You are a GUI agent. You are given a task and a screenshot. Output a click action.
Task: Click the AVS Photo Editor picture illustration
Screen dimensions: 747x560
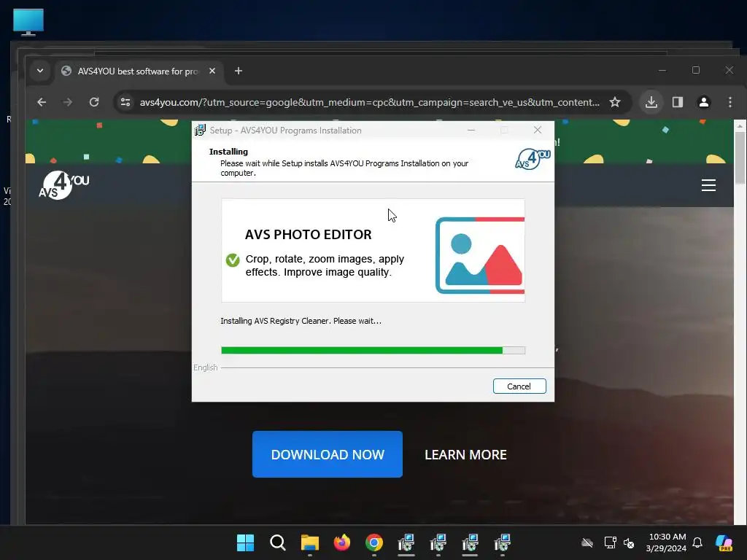480,255
